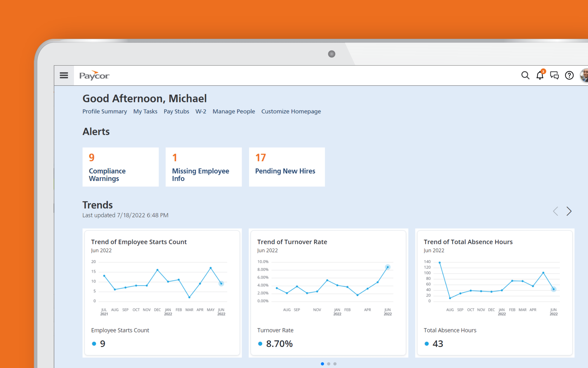The height and width of the screenshot is (368, 588).
Task: Click the Alerts section heading
Action: click(96, 132)
